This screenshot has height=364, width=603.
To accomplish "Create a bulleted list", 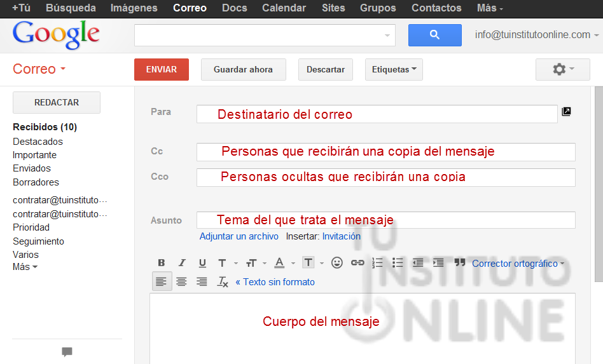I will [x=398, y=262].
